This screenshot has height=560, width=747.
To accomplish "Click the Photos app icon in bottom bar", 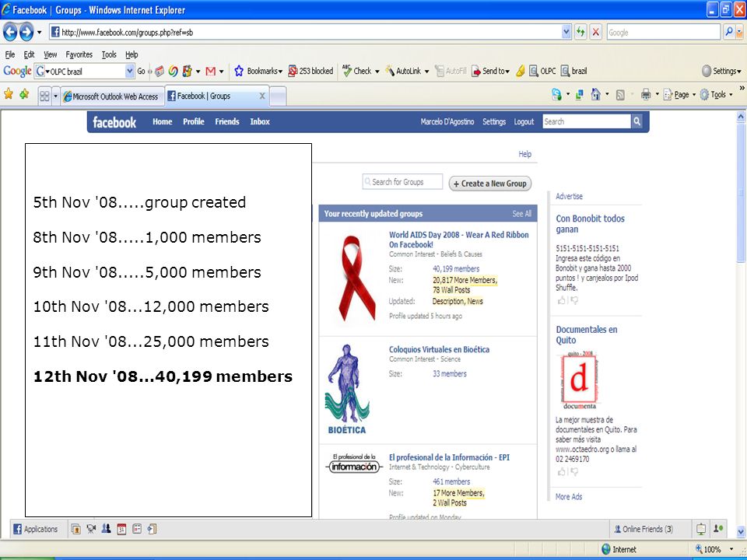I will tap(75, 529).
